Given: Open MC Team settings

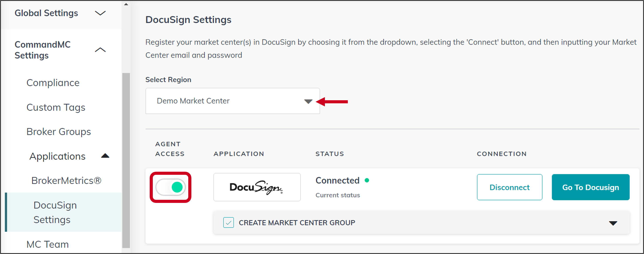Looking at the screenshot, I should click(47, 244).
